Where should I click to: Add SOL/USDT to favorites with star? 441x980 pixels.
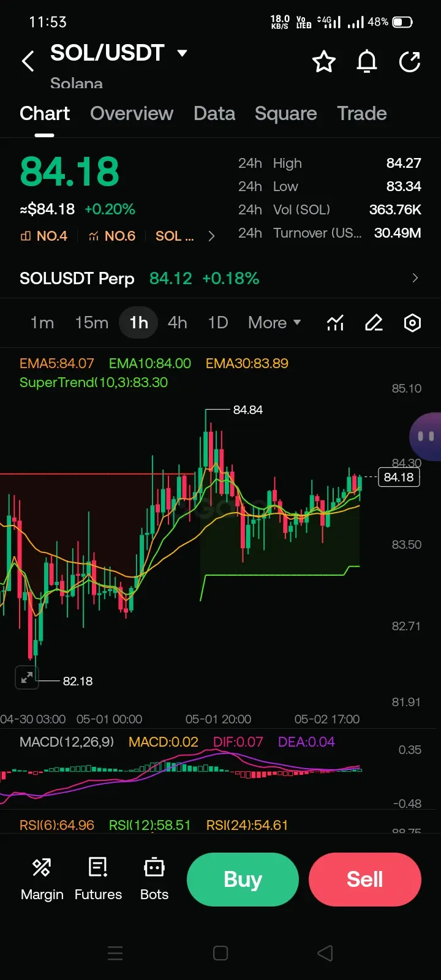323,61
